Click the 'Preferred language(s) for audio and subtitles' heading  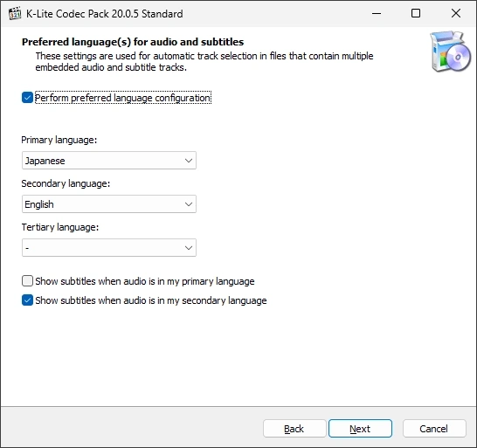[x=133, y=42]
